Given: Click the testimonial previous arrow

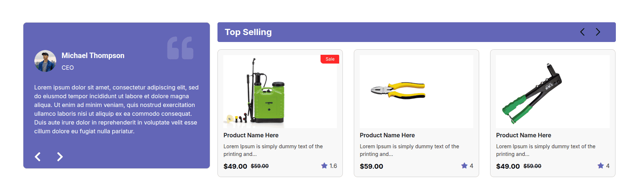Looking at the screenshot, I should tap(38, 157).
